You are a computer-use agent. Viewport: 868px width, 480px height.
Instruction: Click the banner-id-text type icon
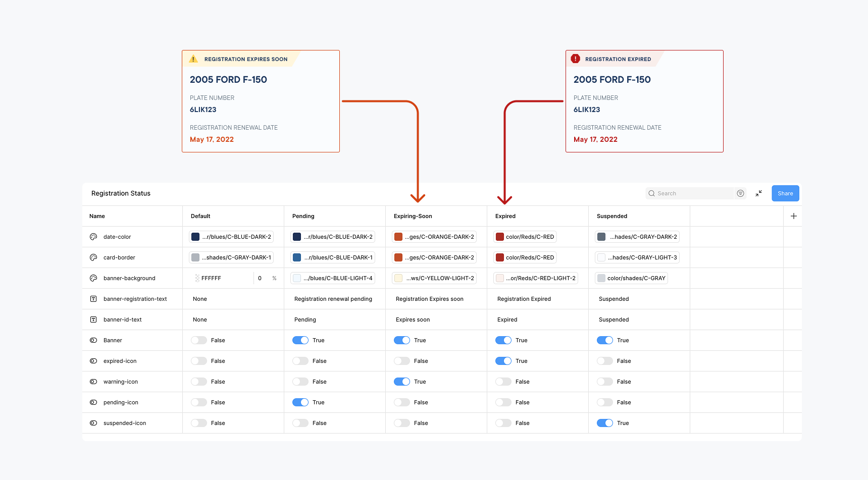(x=93, y=319)
